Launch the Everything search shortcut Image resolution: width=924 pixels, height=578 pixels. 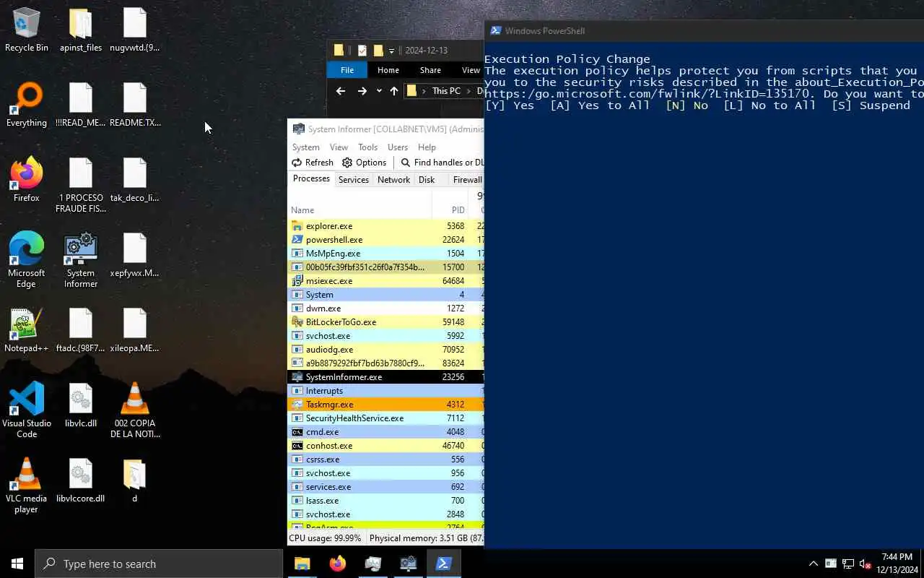point(27,105)
